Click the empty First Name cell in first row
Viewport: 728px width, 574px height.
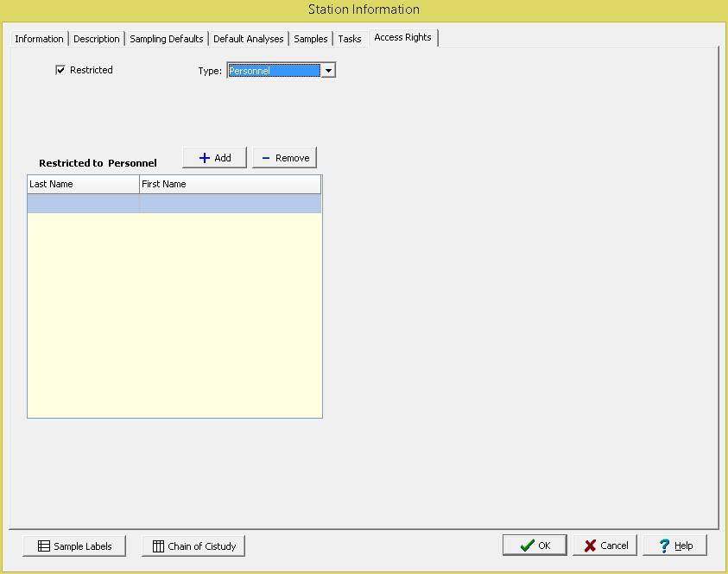[x=230, y=204]
